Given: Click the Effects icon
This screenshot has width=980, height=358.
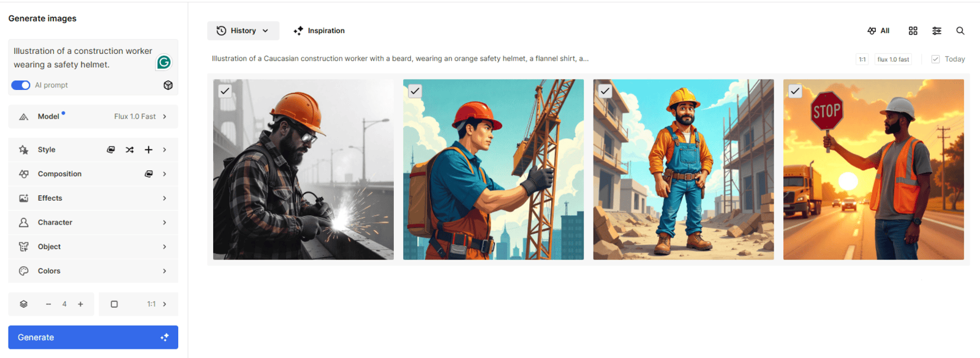Looking at the screenshot, I should pos(24,198).
